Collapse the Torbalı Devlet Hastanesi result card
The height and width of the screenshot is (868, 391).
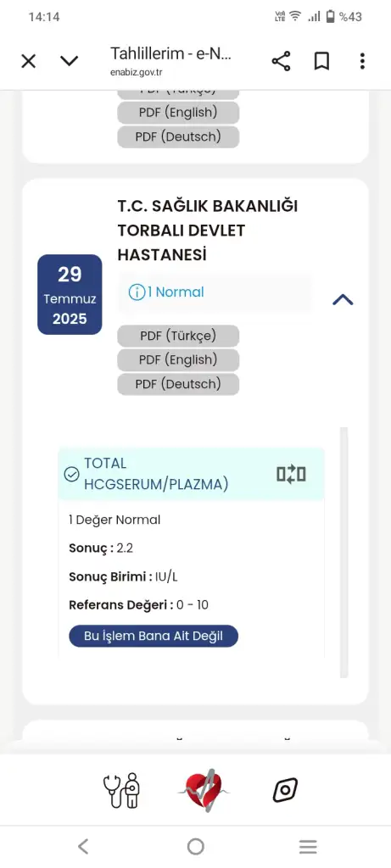(343, 300)
